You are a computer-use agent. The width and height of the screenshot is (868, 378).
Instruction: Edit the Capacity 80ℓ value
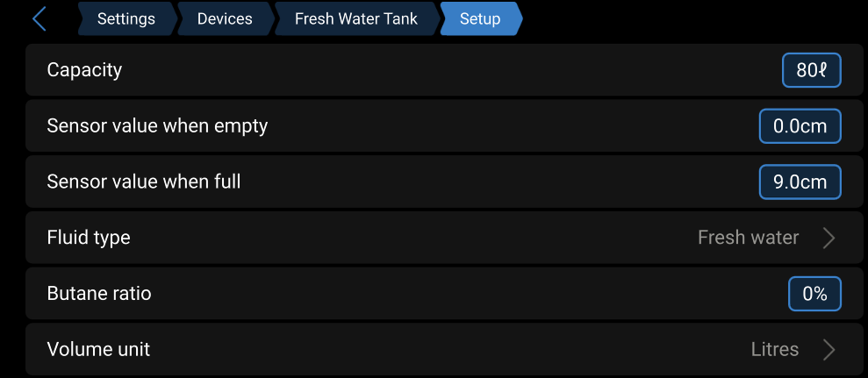pyautogui.click(x=811, y=70)
